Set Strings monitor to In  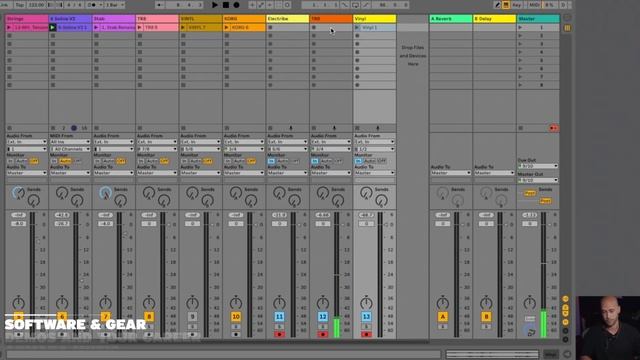point(10,161)
